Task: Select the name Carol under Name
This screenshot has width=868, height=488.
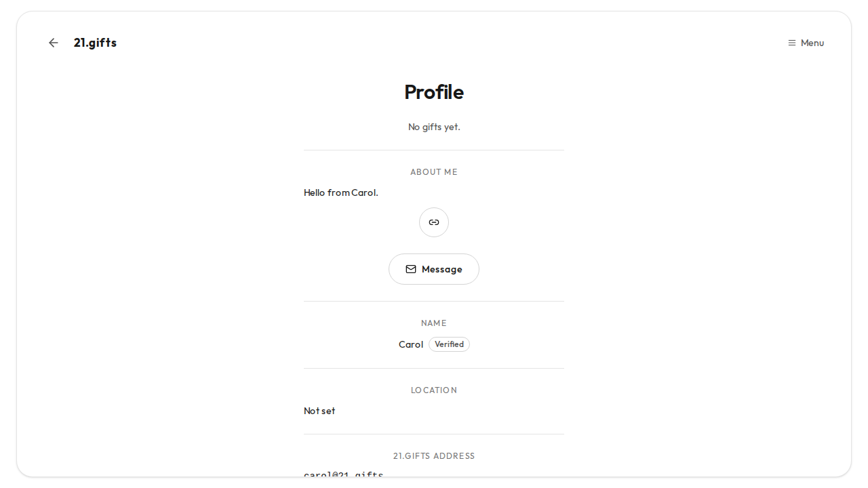Action: 411,344
